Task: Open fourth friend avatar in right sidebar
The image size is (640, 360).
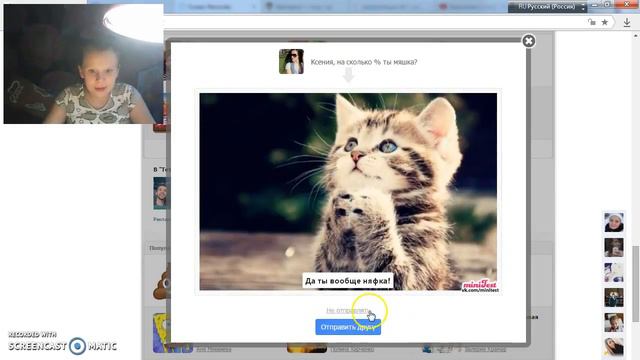Action: (613, 298)
